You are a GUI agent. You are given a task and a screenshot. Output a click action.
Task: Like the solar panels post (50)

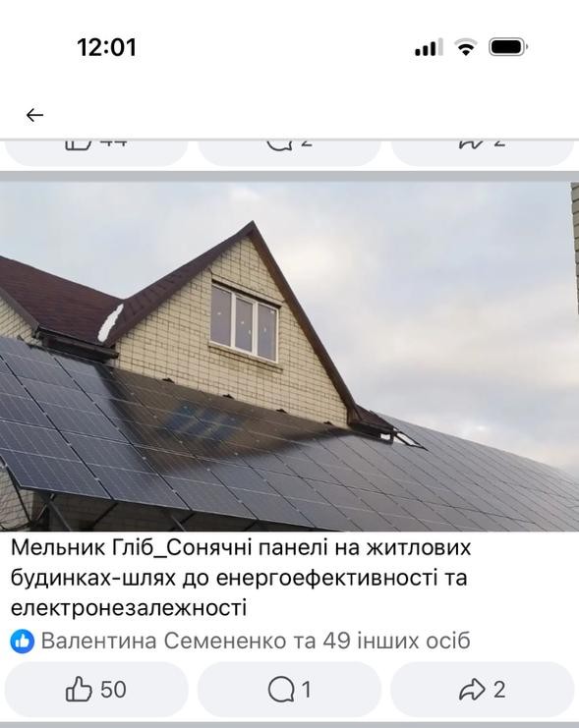tap(96, 690)
